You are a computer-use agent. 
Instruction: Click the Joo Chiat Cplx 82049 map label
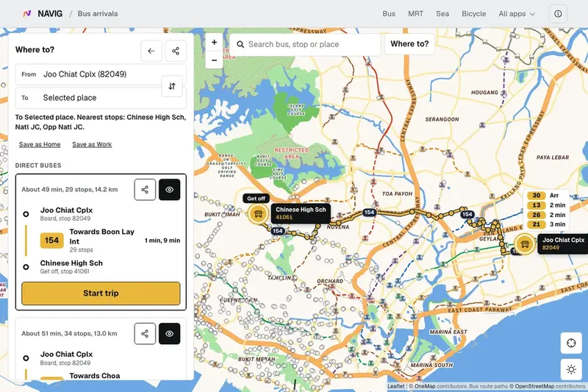(x=563, y=243)
